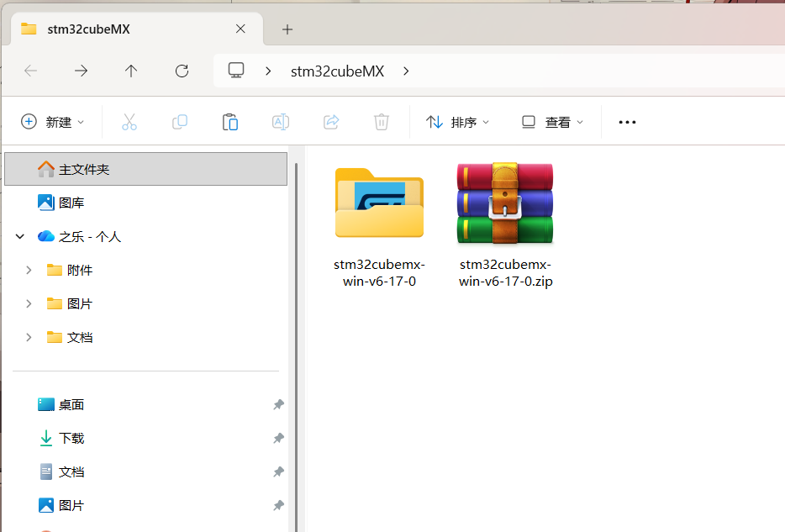Go up one folder level
The width and height of the screenshot is (785, 532).
(x=131, y=71)
